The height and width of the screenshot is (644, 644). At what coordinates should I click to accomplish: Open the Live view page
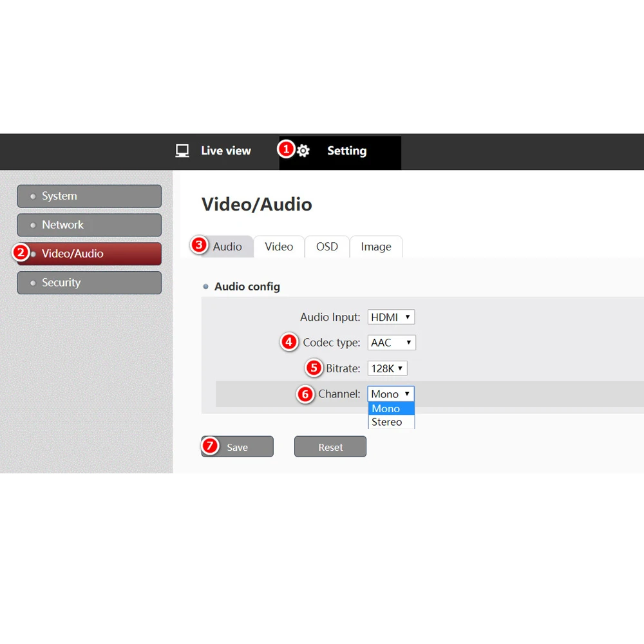coord(225,151)
